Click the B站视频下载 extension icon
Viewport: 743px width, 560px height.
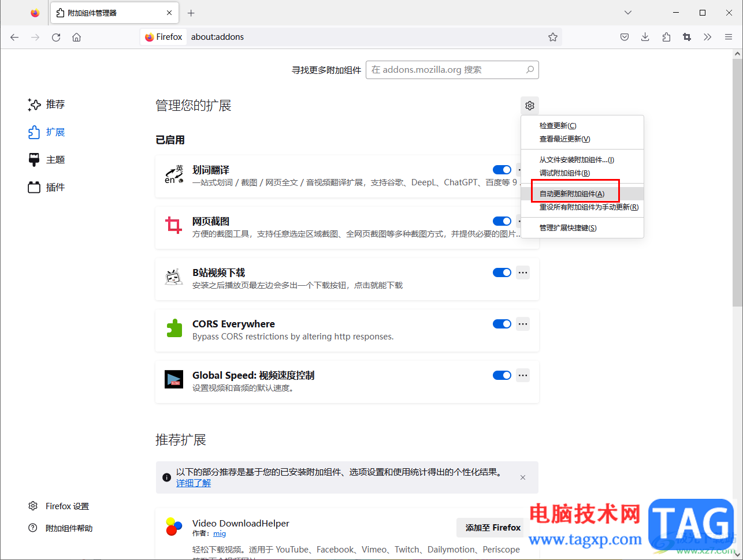pos(174,278)
